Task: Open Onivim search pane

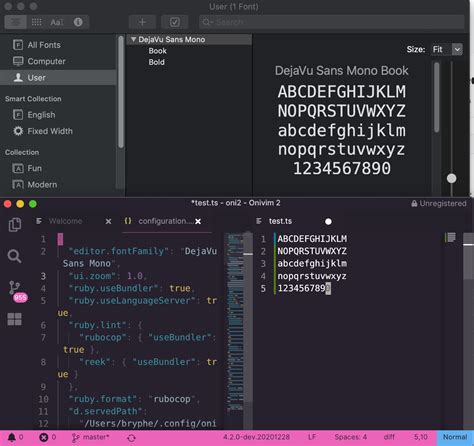Action: tap(15, 256)
